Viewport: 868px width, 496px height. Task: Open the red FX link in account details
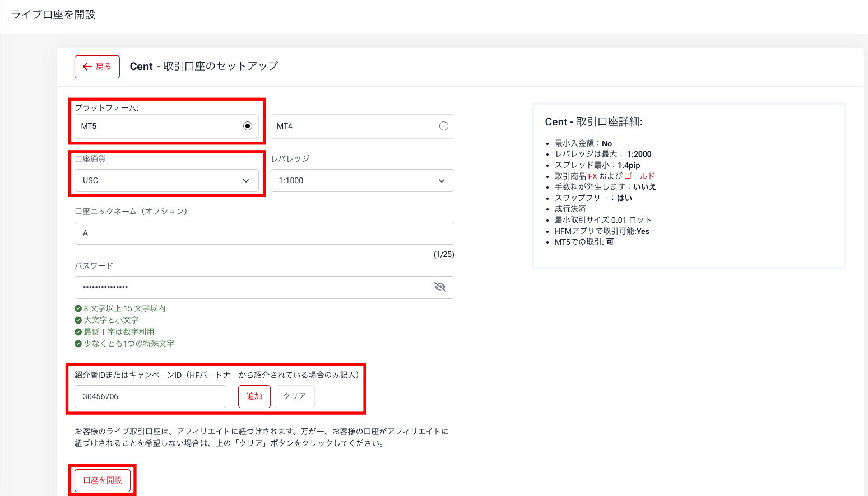coord(592,176)
